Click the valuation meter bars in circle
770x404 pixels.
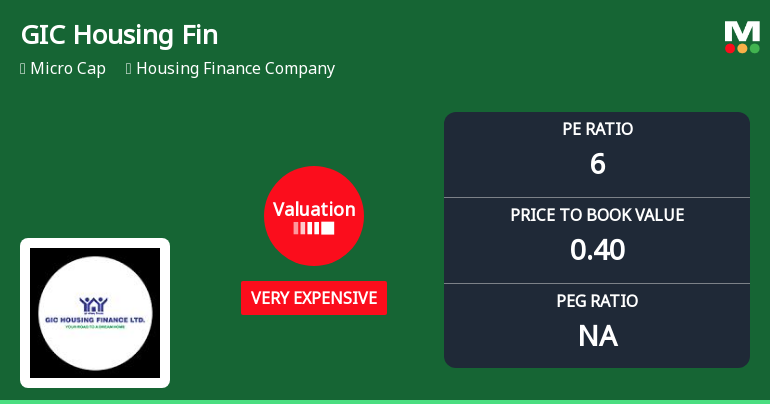[x=313, y=228]
